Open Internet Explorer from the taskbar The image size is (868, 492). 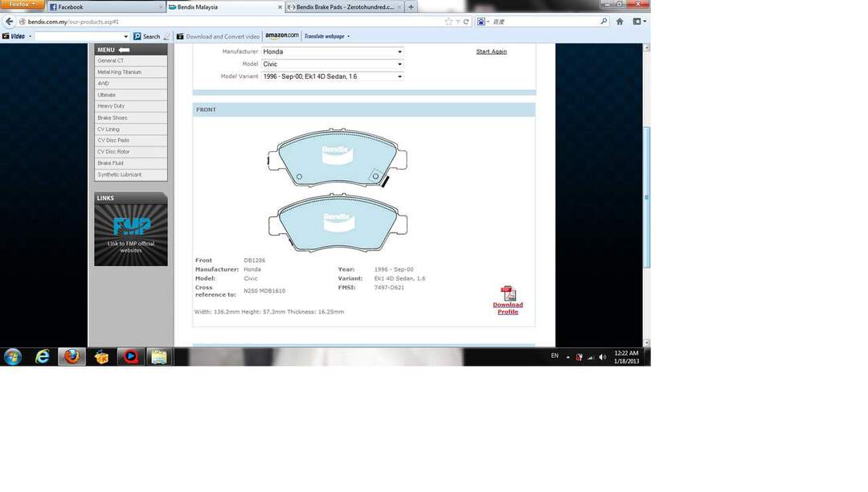43,357
